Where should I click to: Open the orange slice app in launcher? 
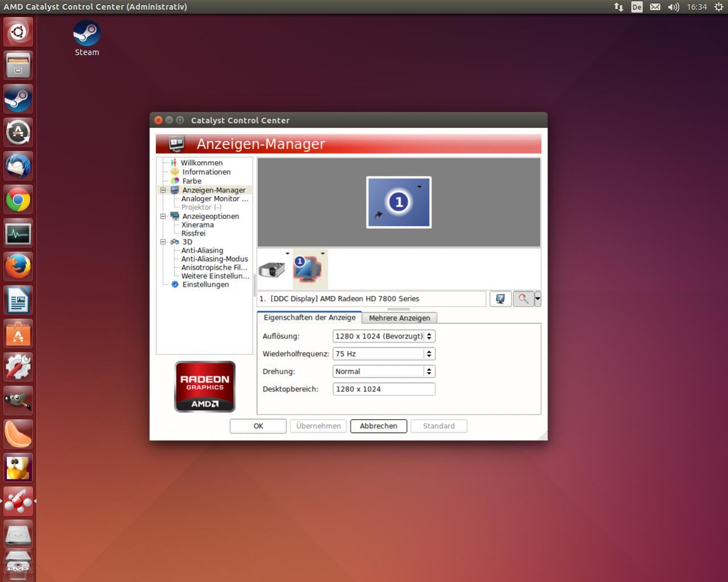tap(18, 435)
